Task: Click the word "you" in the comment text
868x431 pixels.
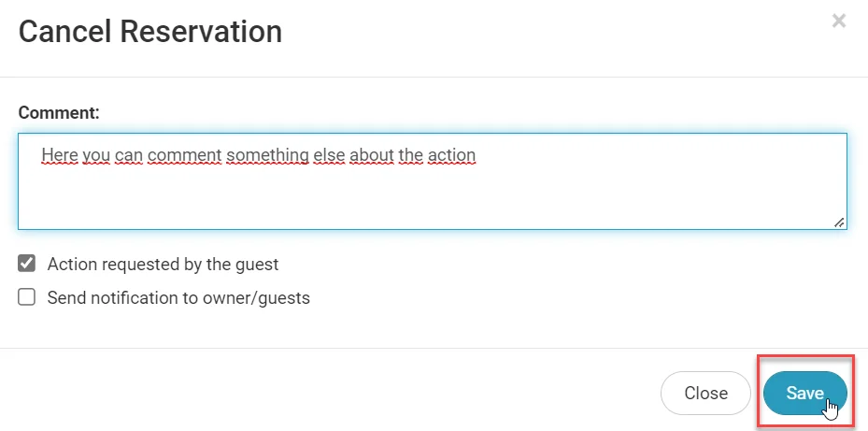Action: point(97,154)
